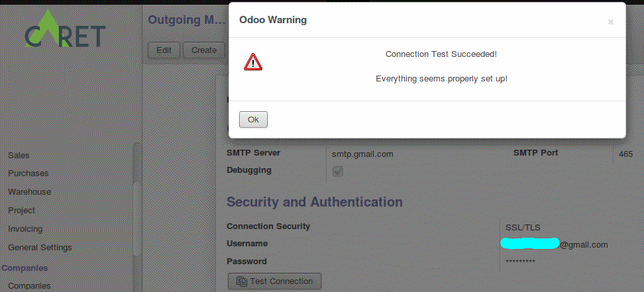Image resolution: width=644 pixels, height=292 pixels.
Task: Click the sidebar vertical scrollbar
Action: (x=136, y=219)
